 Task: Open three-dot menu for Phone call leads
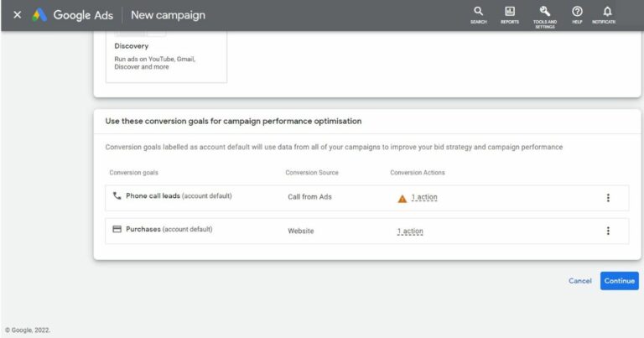[608, 198]
